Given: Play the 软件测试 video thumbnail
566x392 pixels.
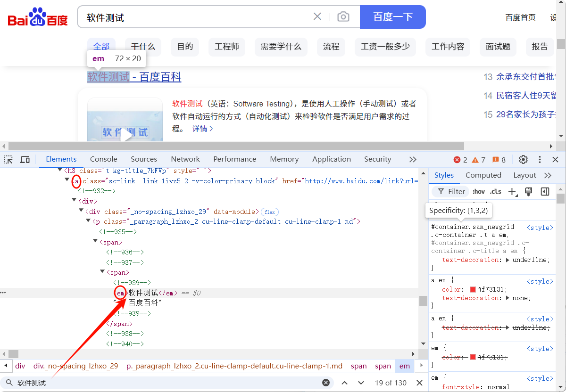Looking at the screenshot, I should [125, 134].
